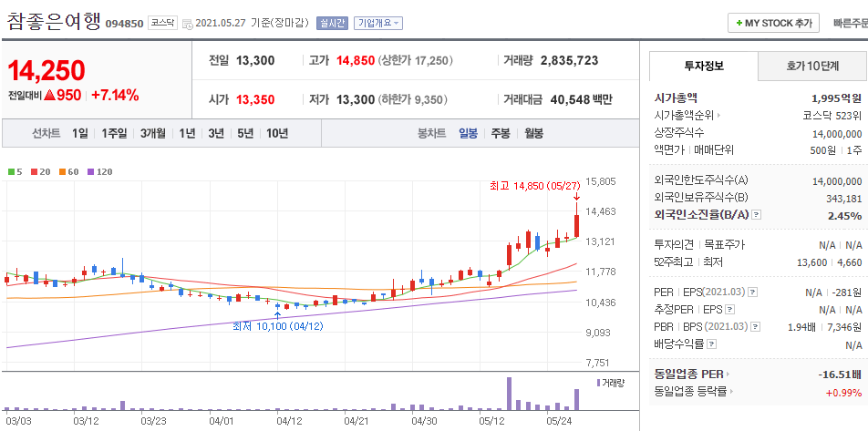Click the -16.51배 same-industry PER value

coord(839,375)
